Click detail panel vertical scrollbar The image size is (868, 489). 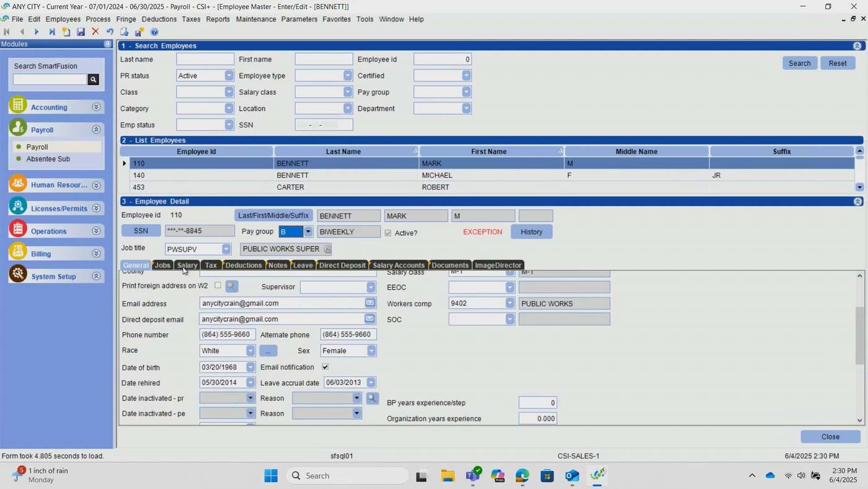[859, 335]
